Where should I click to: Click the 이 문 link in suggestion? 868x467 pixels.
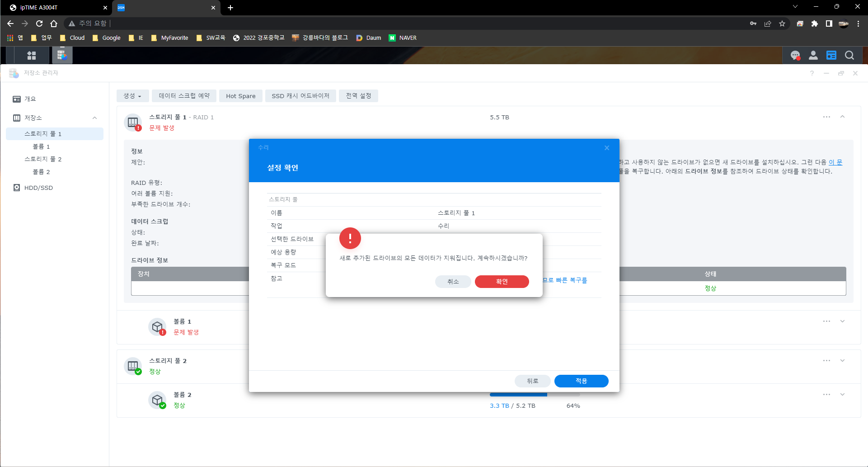[835, 162]
